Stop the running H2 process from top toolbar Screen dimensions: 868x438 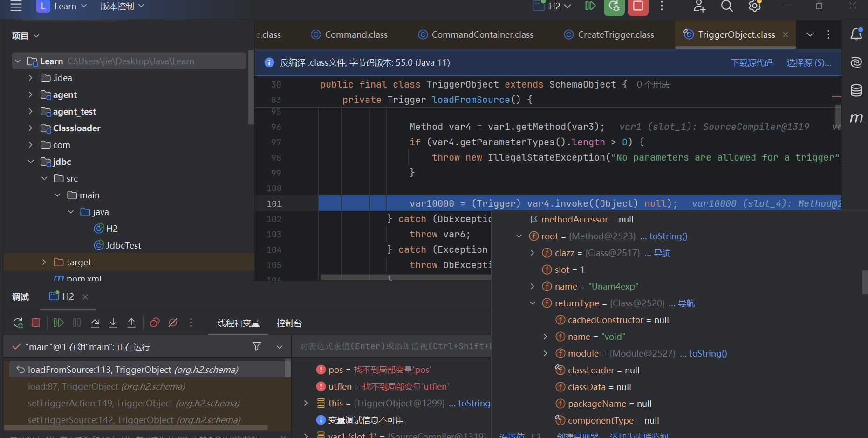(638, 7)
